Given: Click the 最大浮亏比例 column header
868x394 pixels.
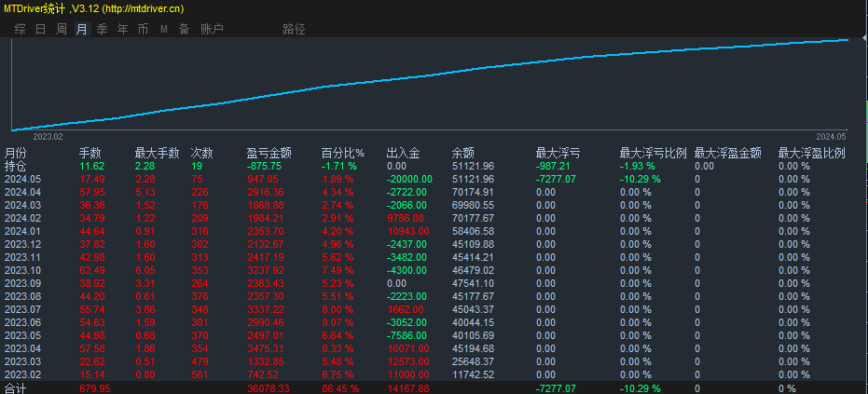Looking at the screenshot, I should [654, 154].
